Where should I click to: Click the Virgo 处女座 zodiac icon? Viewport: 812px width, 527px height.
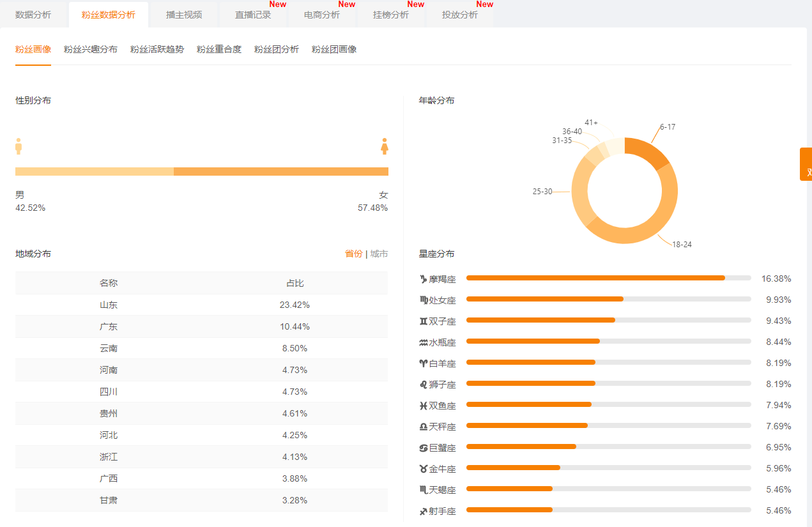(x=424, y=300)
